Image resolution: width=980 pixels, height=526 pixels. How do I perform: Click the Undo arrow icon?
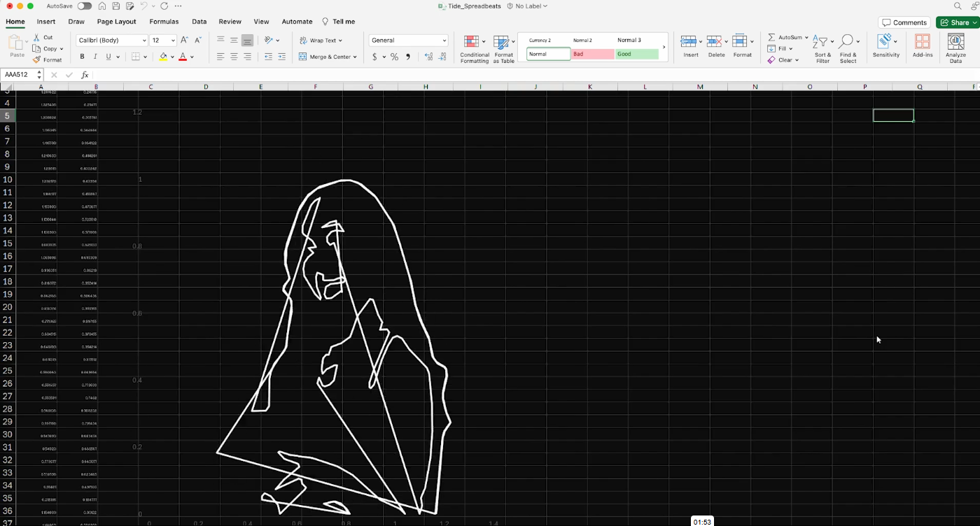click(143, 6)
